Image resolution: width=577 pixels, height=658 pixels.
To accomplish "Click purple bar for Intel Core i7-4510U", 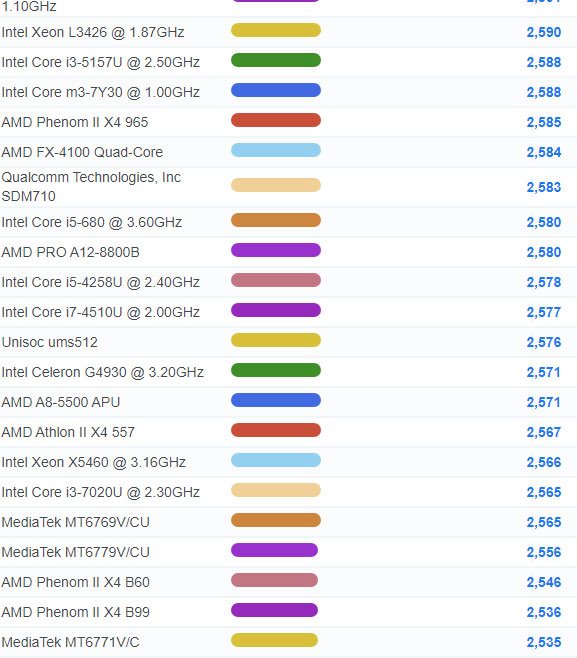I will tap(276, 310).
